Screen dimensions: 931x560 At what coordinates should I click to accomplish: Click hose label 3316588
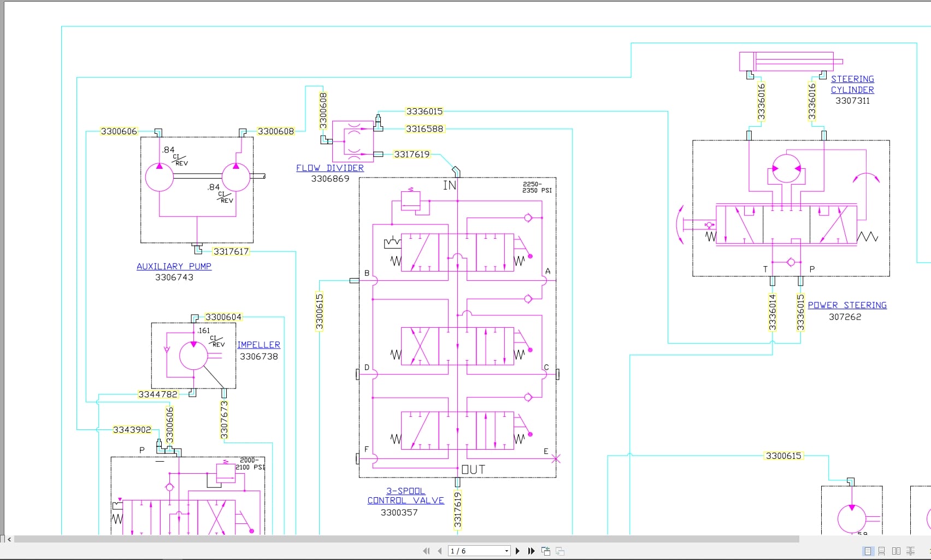[425, 129]
